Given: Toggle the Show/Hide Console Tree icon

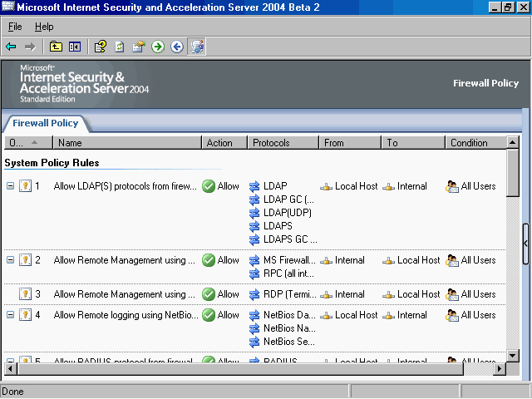Looking at the screenshot, I should click(75, 47).
